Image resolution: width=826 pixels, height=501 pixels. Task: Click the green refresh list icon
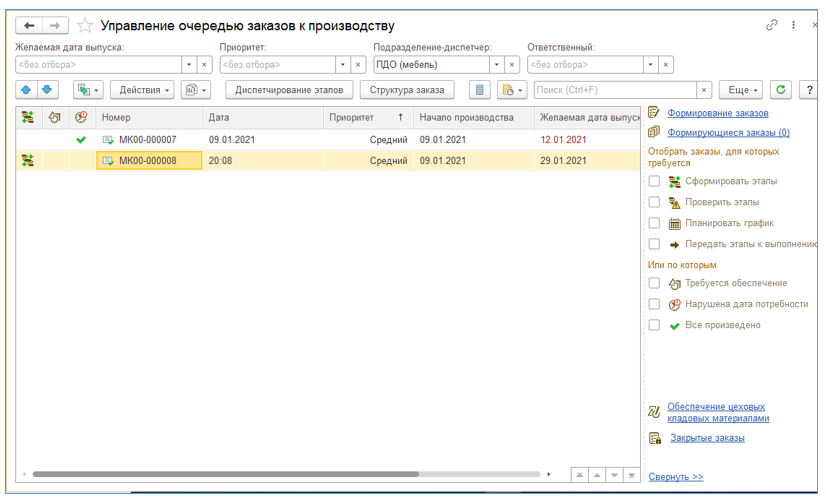(x=781, y=90)
